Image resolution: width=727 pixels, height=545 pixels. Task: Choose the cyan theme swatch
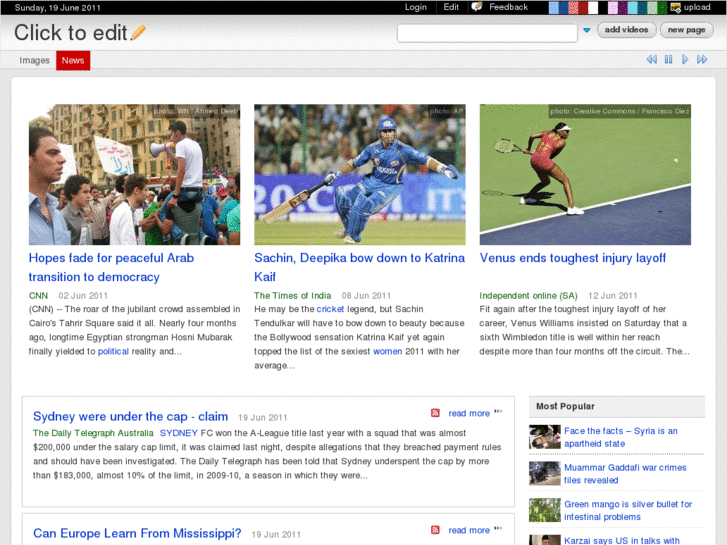click(633, 7)
